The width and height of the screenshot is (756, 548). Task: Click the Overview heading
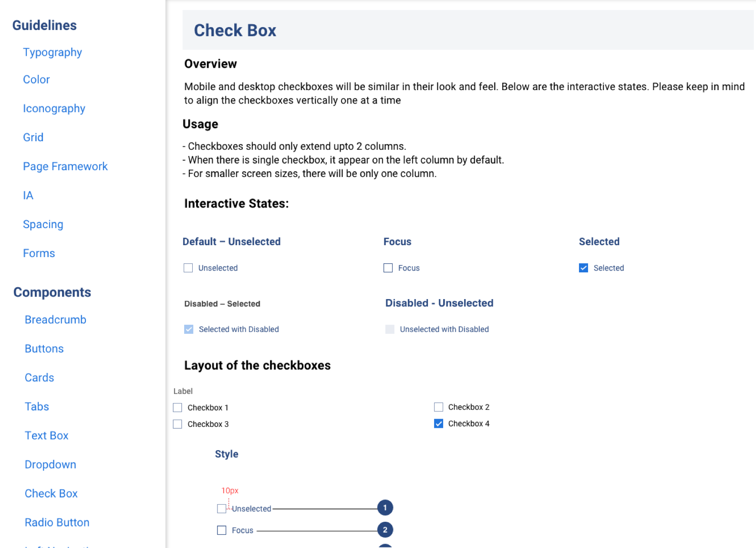coord(210,64)
